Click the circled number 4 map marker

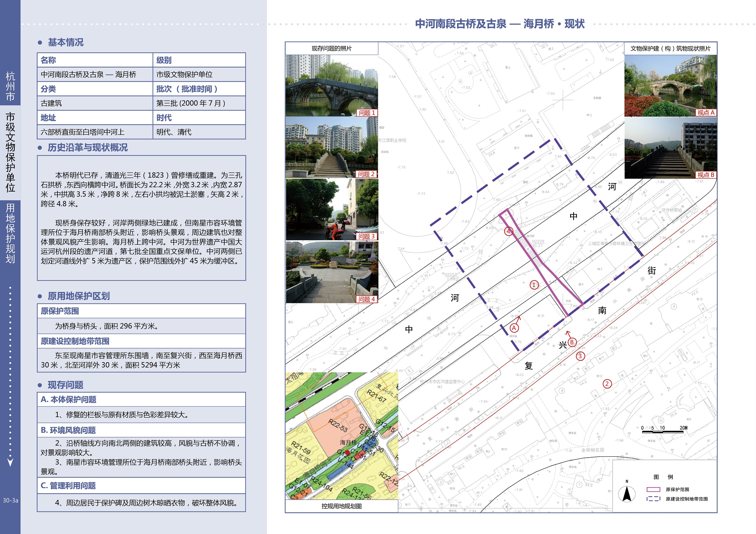508,231
